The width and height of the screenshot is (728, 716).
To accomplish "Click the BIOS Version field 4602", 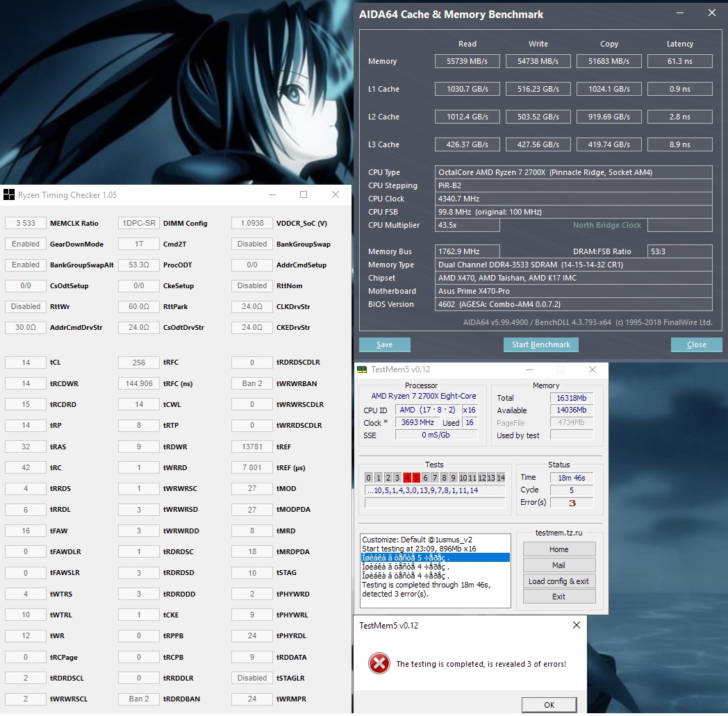I will (573, 304).
